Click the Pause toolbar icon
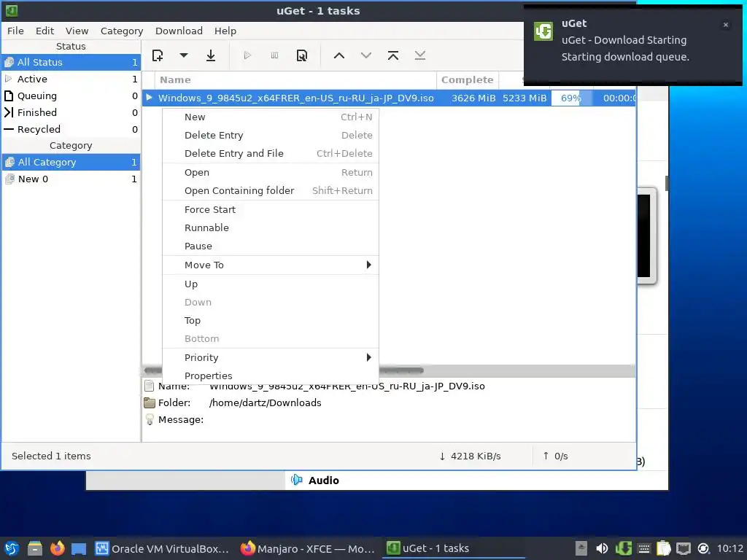Viewport: 747px width, 560px height. pos(274,55)
